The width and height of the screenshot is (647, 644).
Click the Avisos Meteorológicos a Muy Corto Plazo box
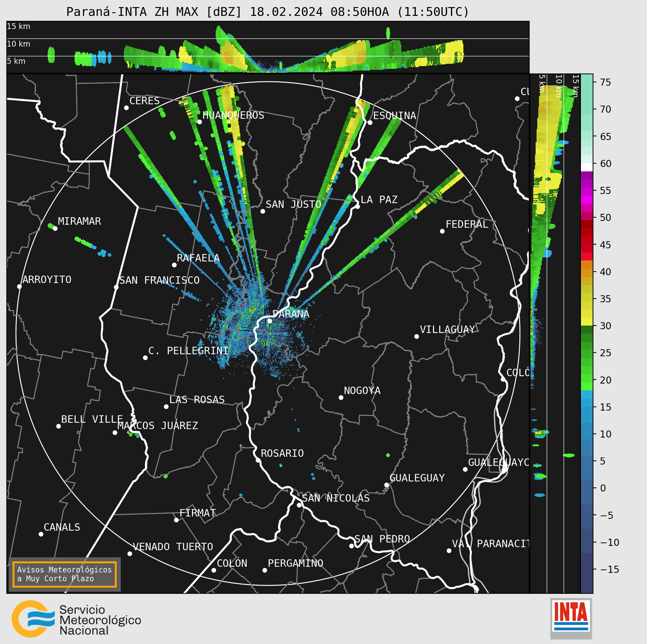point(64,574)
